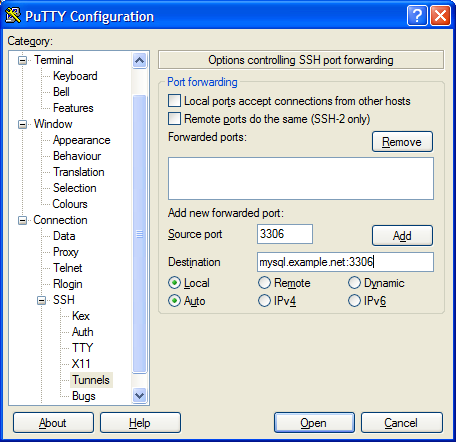Select the Remote radio button
The height and width of the screenshot is (442, 456).
coord(264,283)
